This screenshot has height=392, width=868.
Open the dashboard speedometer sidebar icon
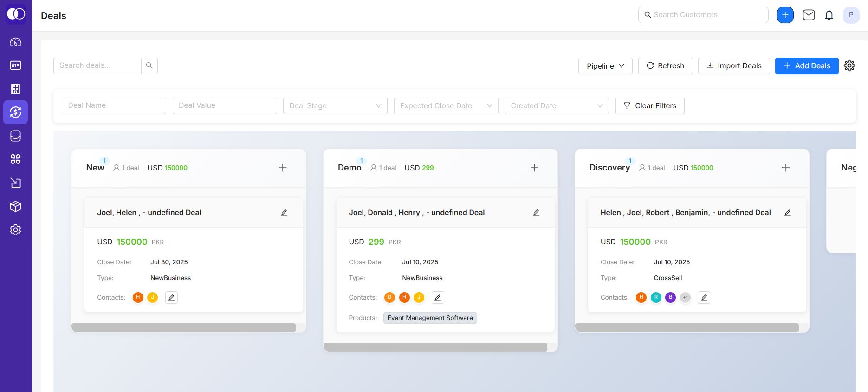(x=16, y=42)
